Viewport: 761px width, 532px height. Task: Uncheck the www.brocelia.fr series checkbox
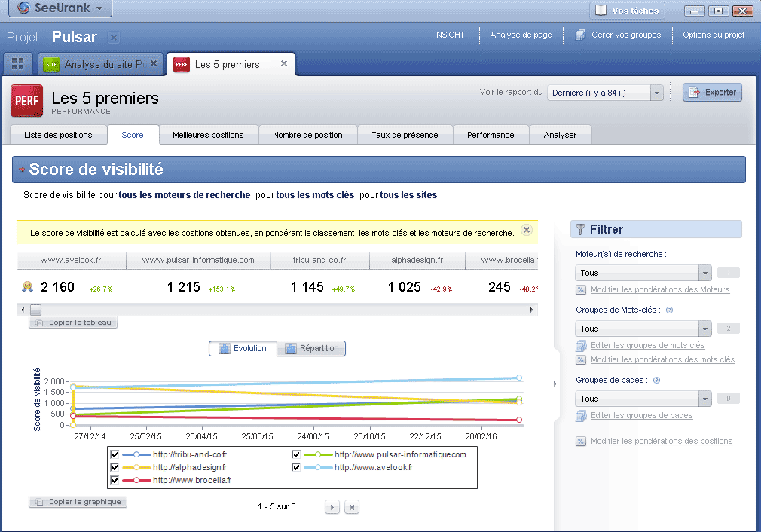pos(115,480)
